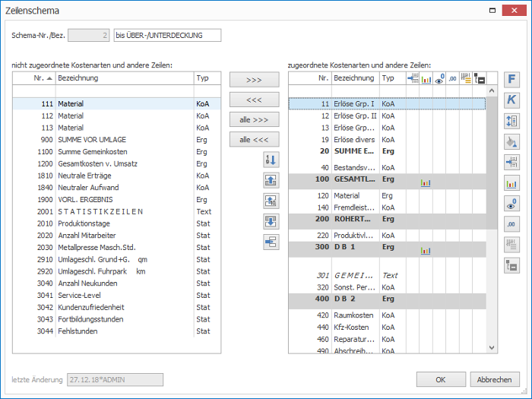Click Bezeichnung header in left list

(125, 78)
